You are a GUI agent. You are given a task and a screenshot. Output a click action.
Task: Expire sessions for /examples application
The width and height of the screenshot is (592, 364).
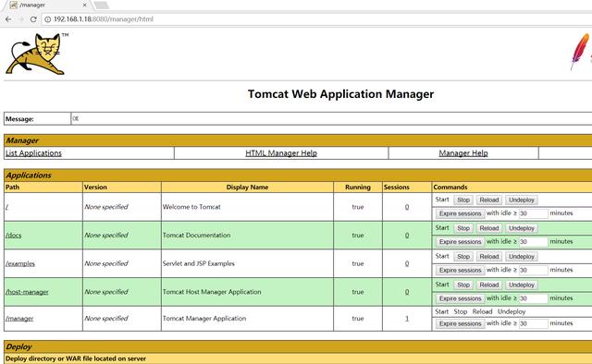pos(461,270)
